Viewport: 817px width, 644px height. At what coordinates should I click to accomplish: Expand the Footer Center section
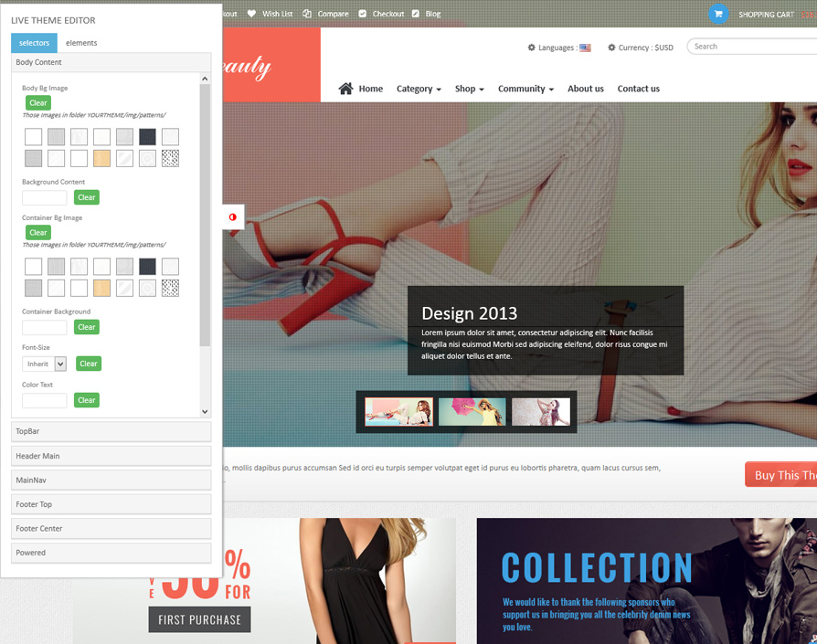tap(111, 528)
